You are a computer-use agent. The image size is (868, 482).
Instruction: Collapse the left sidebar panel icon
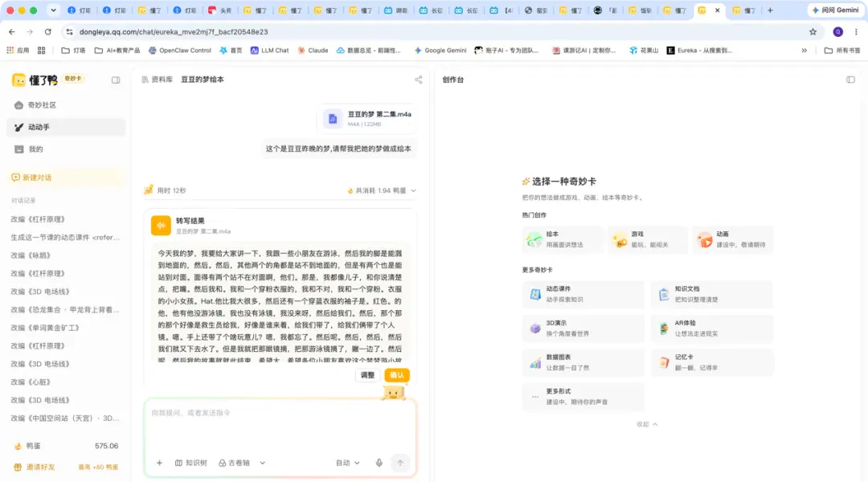116,80
